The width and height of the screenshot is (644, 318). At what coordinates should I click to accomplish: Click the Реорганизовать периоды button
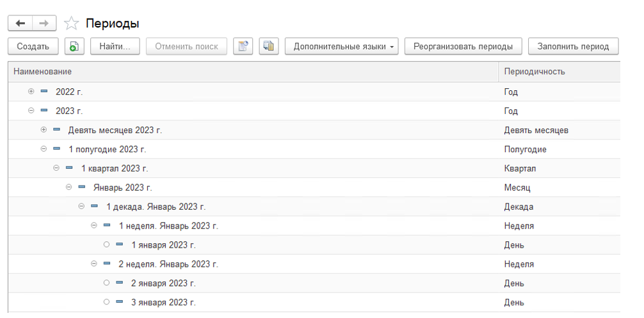(x=463, y=46)
